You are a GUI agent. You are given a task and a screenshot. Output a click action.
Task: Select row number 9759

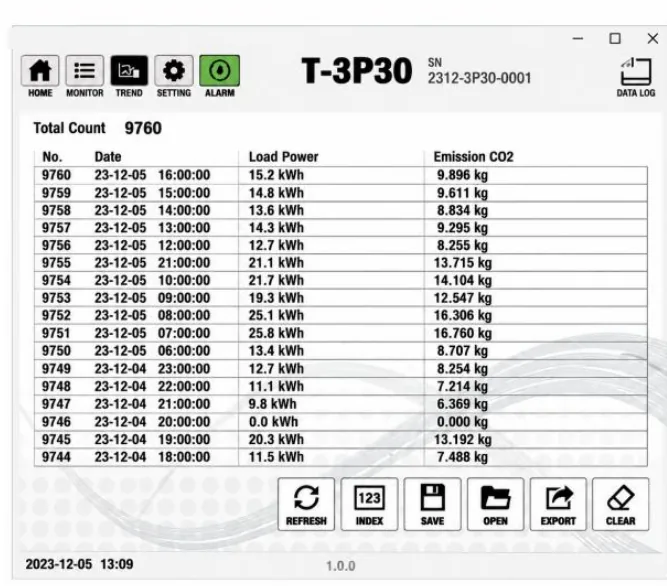click(56, 193)
